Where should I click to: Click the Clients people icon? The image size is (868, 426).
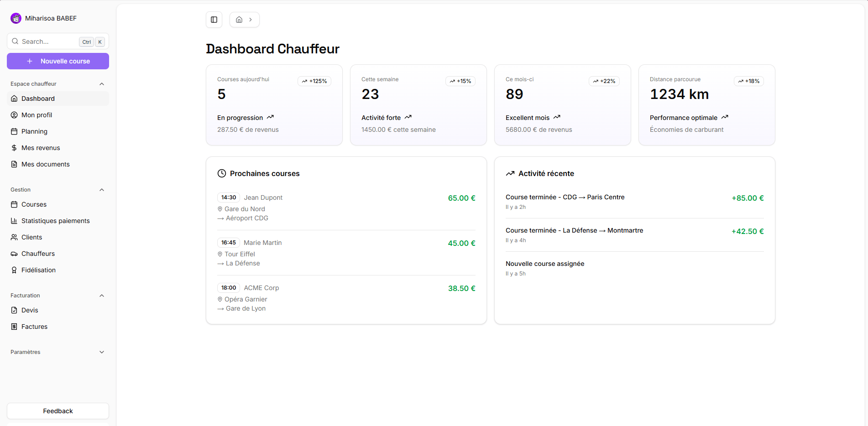[x=14, y=237]
